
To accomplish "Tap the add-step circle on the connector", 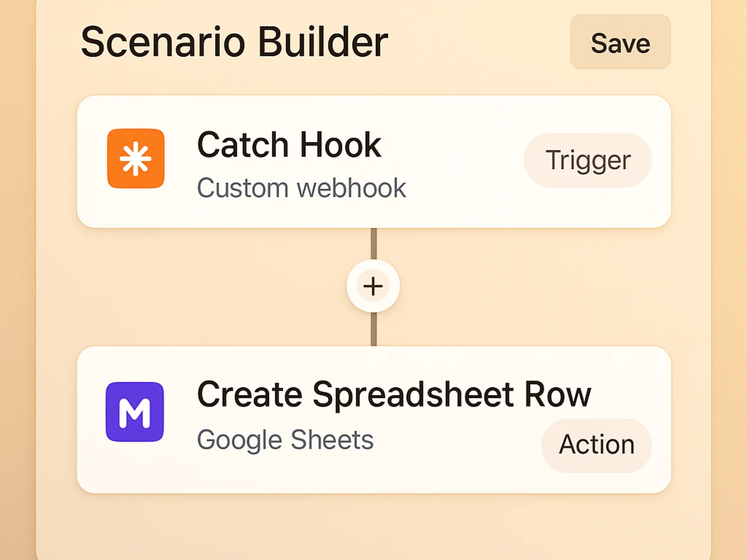I will pyautogui.click(x=373, y=286).
